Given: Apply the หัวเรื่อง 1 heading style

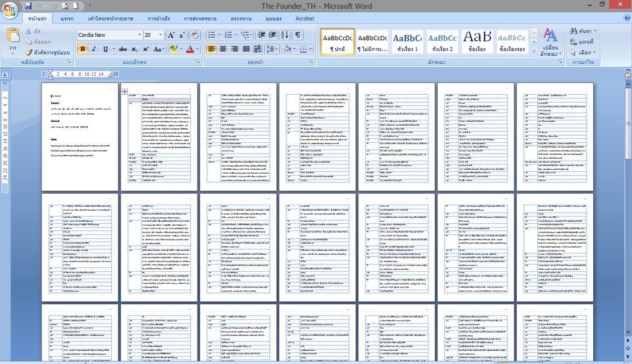Looking at the screenshot, I should [x=408, y=41].
